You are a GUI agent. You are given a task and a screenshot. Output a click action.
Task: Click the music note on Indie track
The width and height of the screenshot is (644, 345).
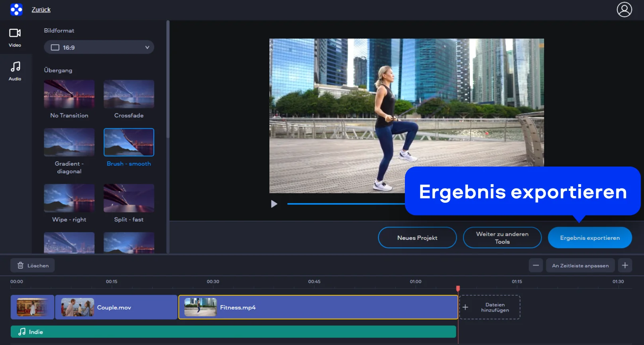[22, 332]
